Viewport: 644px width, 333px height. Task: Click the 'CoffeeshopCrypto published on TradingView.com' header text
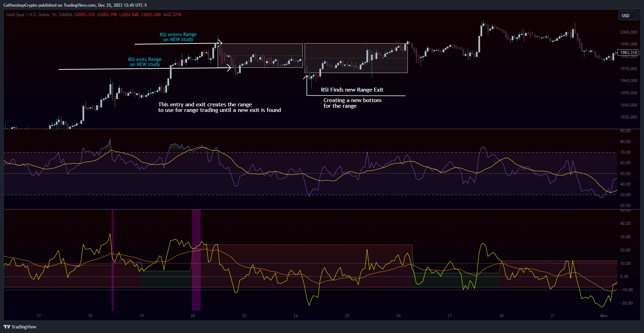[x=49, y=5]
